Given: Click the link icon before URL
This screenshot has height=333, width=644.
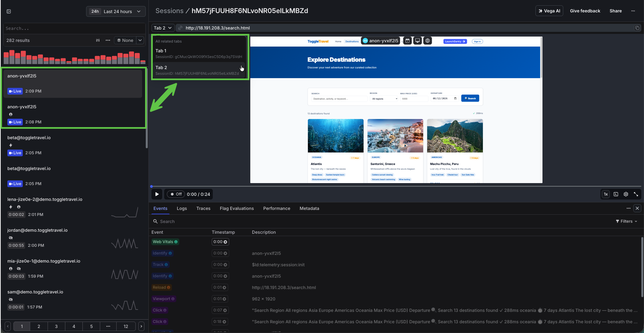Looking at the screenshot, I should (x=180, y=28).
